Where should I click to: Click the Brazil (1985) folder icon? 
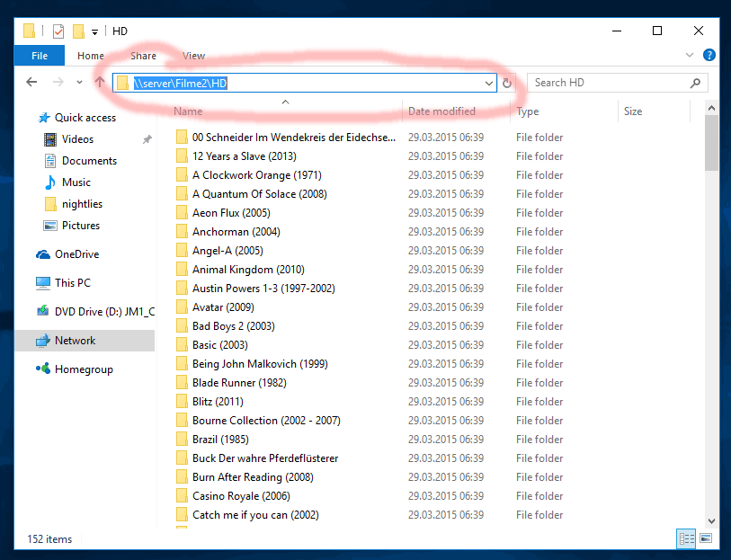(182, 440)
